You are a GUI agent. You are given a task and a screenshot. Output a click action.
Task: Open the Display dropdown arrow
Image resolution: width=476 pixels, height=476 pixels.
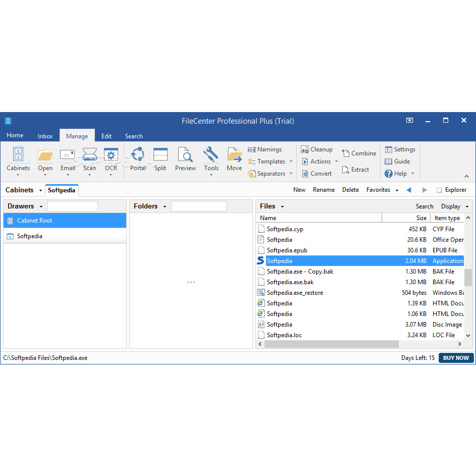[467, 207]
